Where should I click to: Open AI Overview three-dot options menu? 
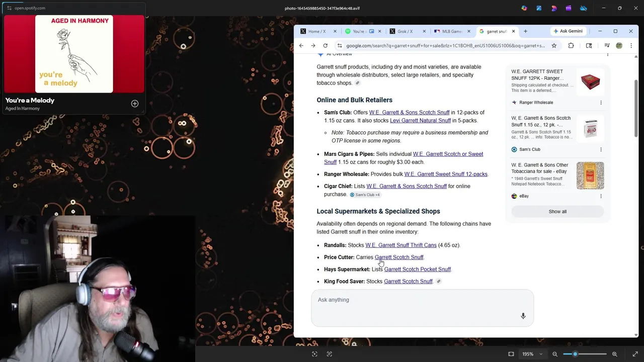click(x=607, y=54)
